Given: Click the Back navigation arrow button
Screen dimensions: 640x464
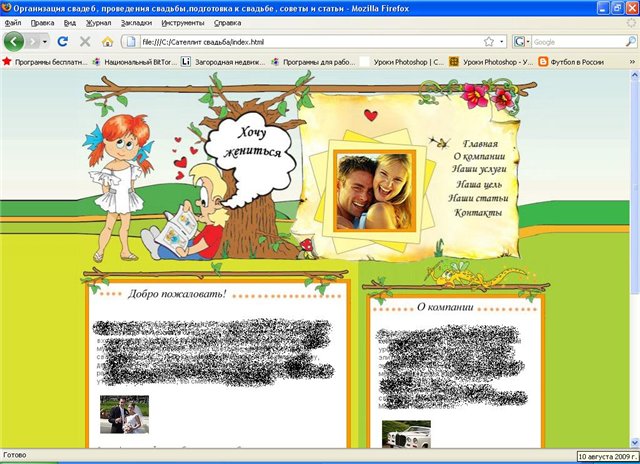Looking at the screenshot, I should click(x=14, y=42).
